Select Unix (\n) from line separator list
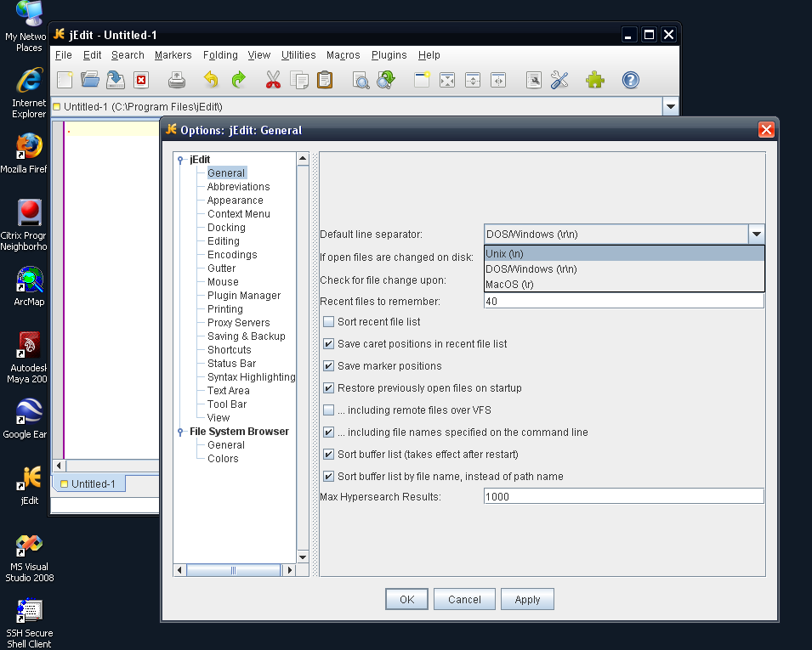Screen dimensions: 812x650 624,253
